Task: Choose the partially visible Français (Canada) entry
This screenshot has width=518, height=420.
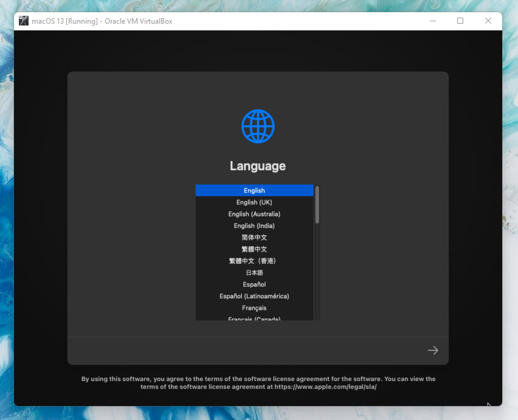Action: coord(254,318)
